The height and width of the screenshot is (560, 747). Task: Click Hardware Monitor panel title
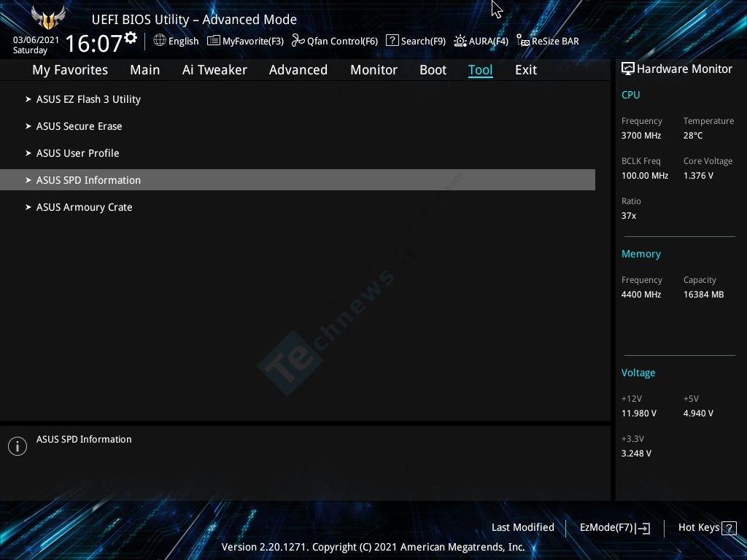coord(684,69)
